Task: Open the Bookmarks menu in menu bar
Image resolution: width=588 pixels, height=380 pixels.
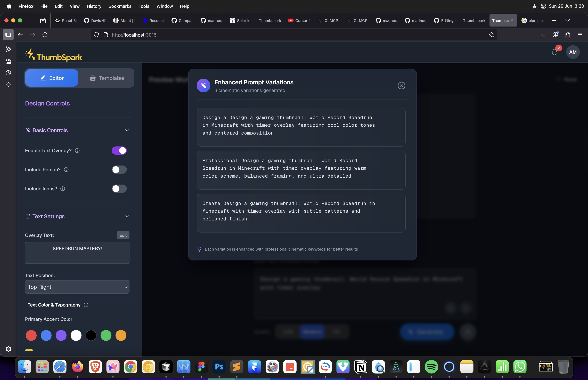Action: click(120, 6)
